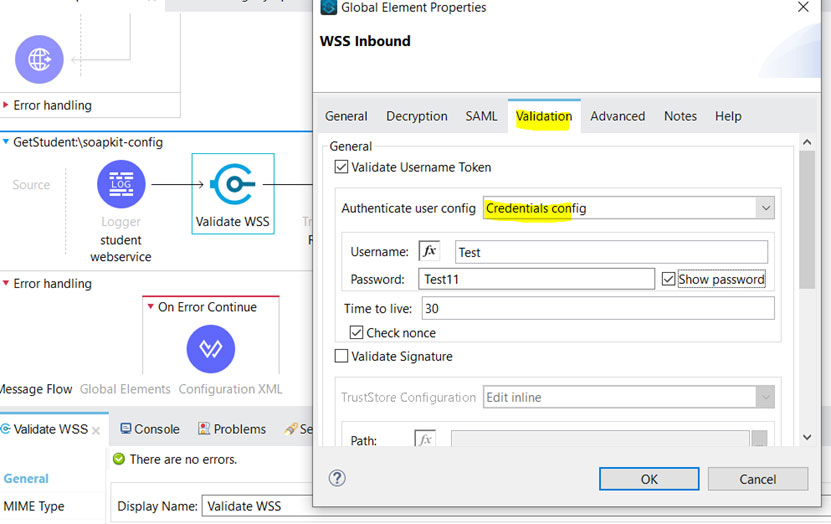Uncheck the Check nonce option

coord(356,332)
